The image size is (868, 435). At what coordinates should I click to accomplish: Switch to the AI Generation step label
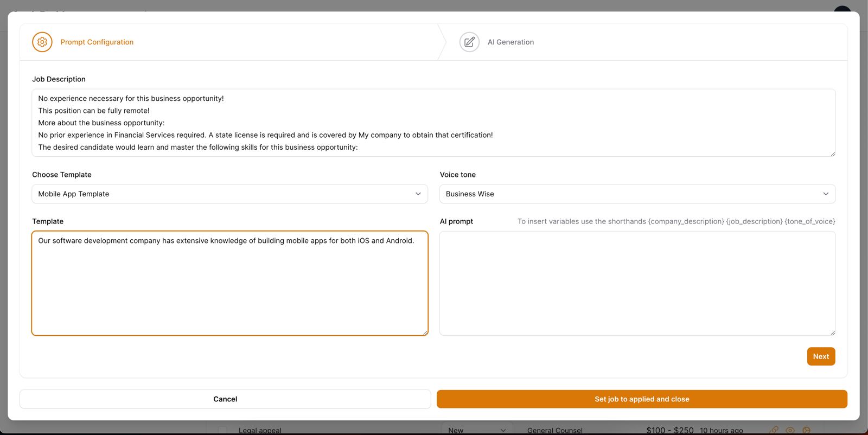(510, 42)
